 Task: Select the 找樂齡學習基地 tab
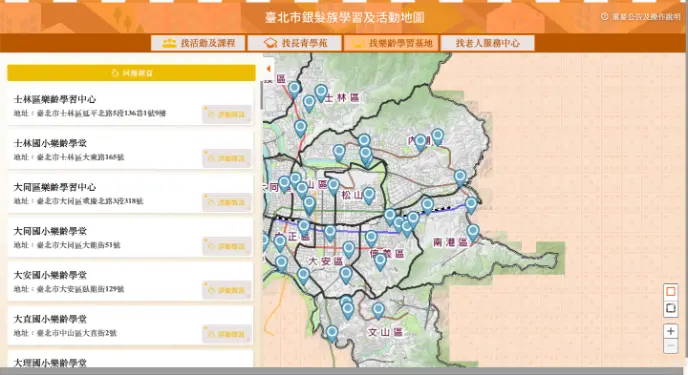pyautogui.click(x=391, y=43)
